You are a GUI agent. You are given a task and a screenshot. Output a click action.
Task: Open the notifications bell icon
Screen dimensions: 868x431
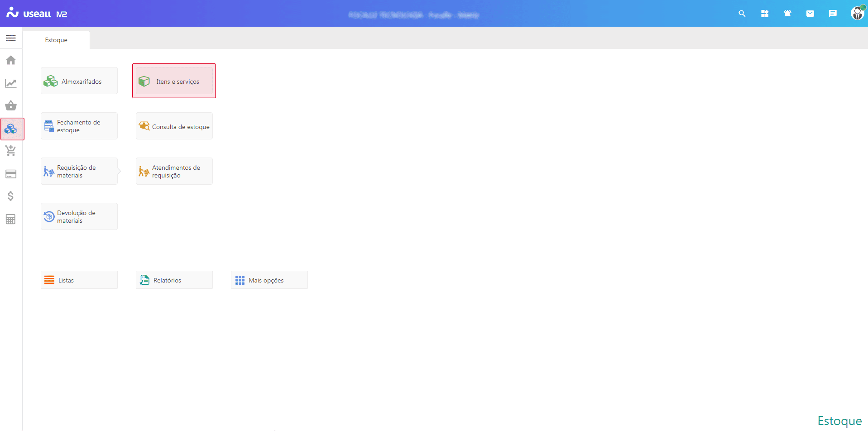[787, 14]
